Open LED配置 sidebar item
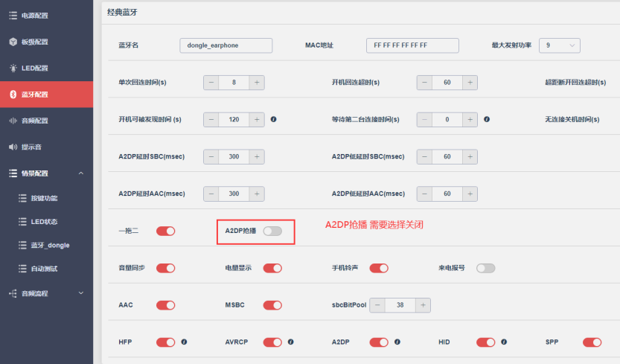Image resolution: width=620 pixels, height=364 pixels. (46, 68)
